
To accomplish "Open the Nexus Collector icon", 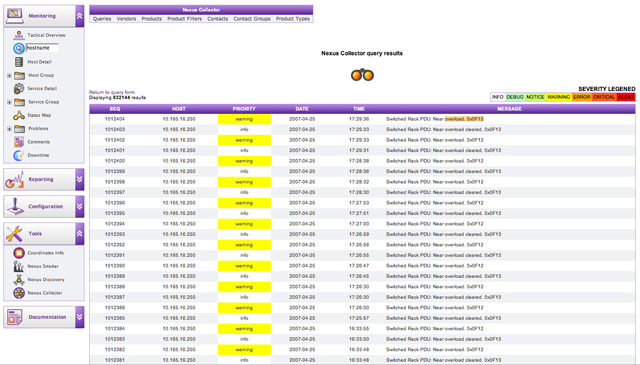I will [x=19, y=293].
